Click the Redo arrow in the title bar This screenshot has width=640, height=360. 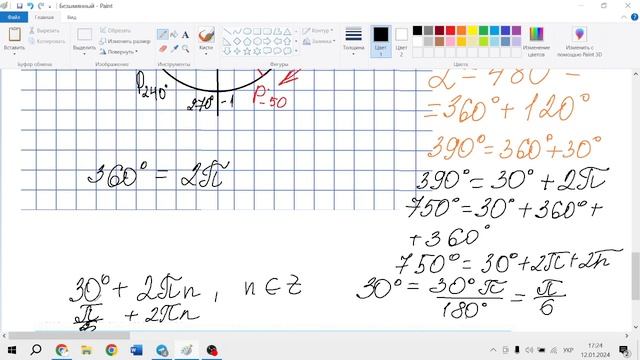click(x=41, y=6)
